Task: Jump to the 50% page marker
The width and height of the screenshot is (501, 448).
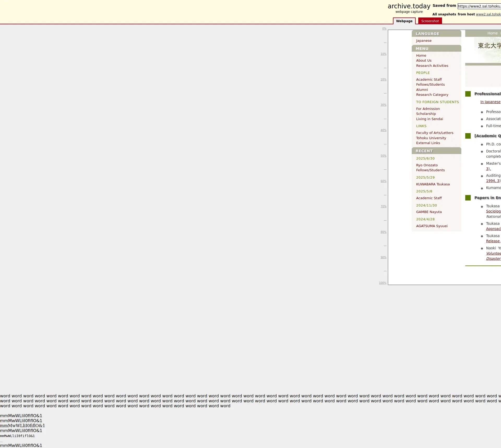Action: click(x=383, y=156)
